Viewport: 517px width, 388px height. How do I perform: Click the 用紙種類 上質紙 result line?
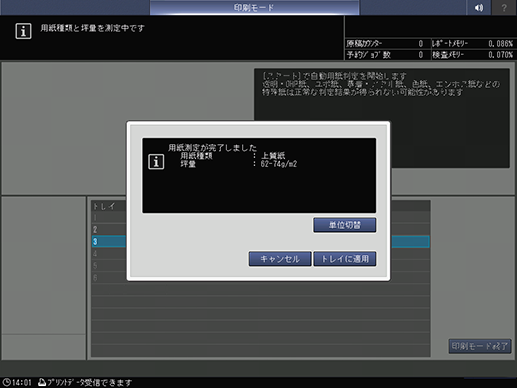click(233, 156)
